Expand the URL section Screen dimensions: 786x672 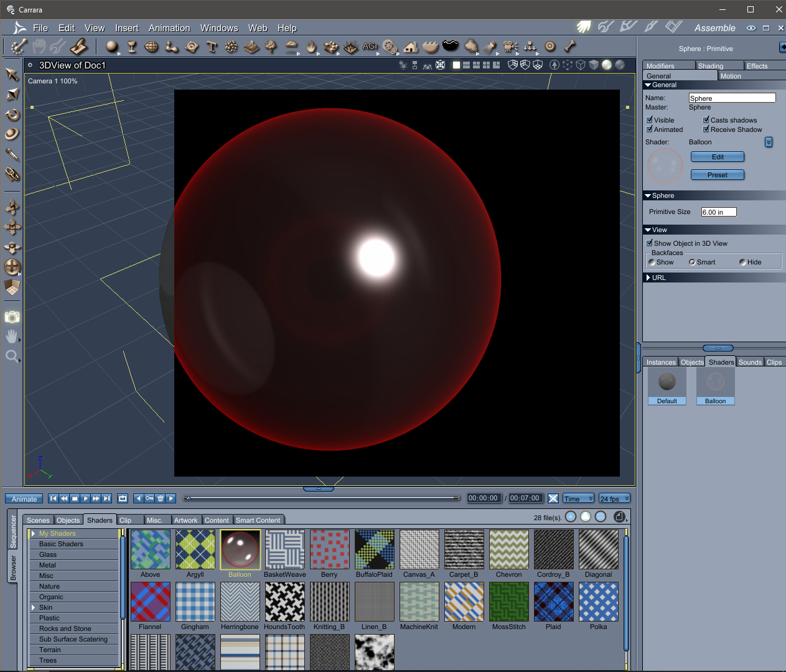(x=648, y=278)
